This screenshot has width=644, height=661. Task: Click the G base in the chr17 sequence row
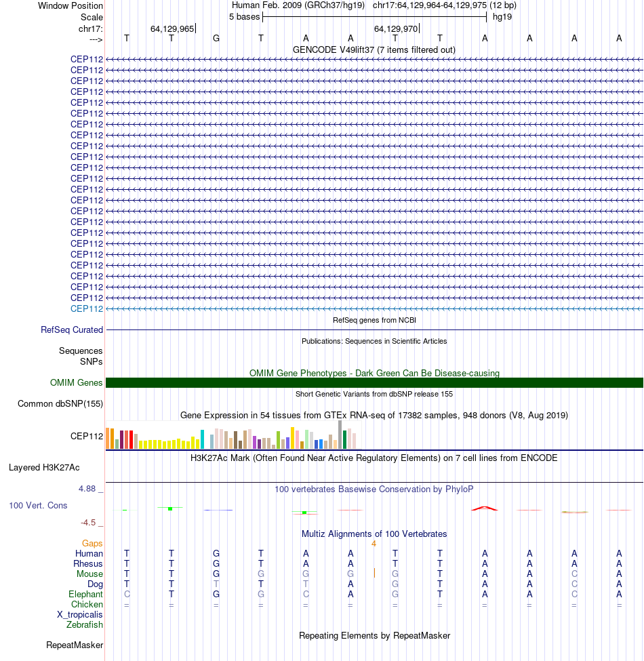click(x=216, y=39)
